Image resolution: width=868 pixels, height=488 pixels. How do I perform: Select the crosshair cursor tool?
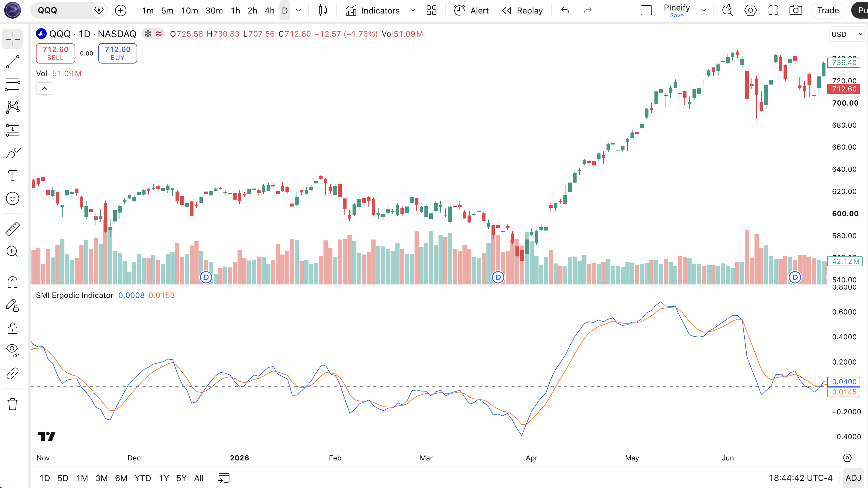[x=13, y=39]
